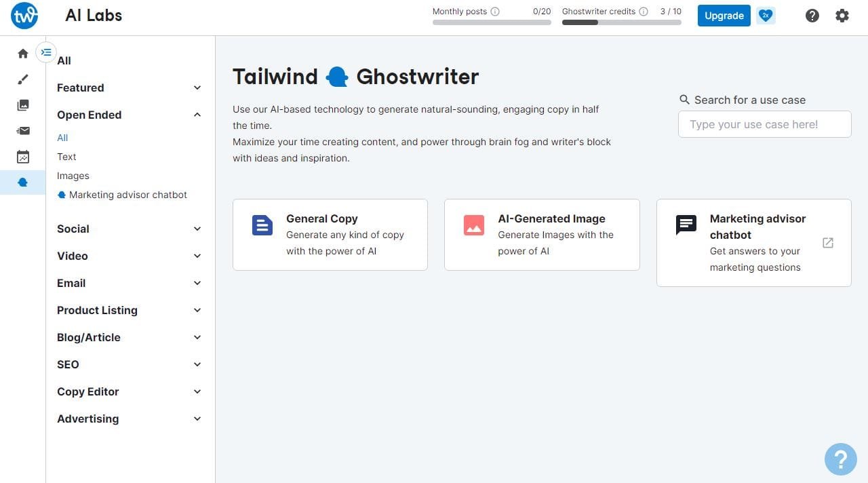Click the settings gear icon

842,16
